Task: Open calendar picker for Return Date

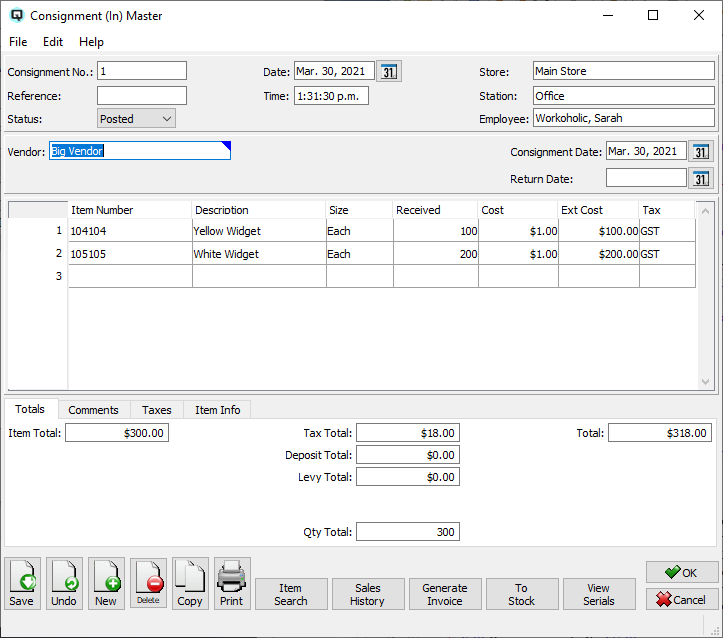Action: coord(701,179)
